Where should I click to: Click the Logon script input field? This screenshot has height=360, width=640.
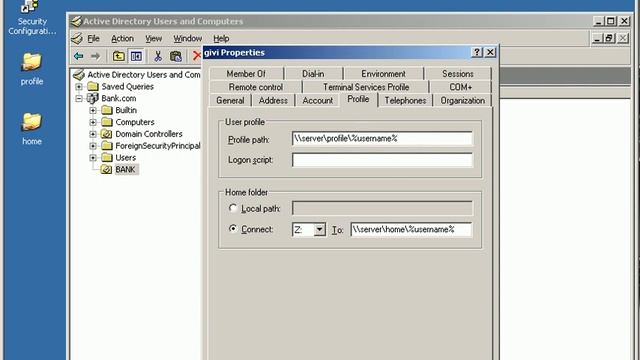tap(382, 160)
